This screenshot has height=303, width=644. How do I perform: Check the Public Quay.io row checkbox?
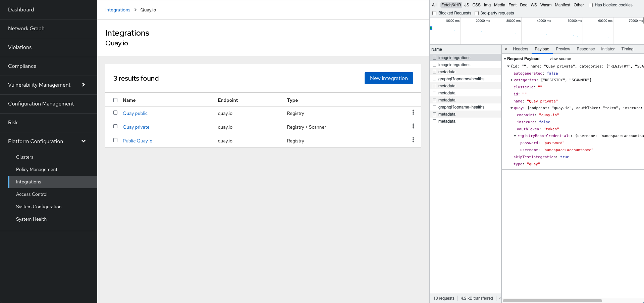coord(115,140)
